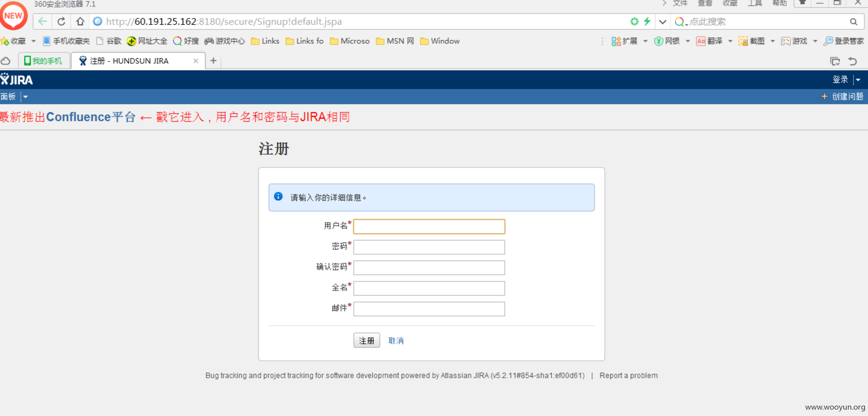Open 登录管家 login manager
Image resolution: width=868 pixels, height=416 pixels.
pyautogui.click(x=844, y=41)
